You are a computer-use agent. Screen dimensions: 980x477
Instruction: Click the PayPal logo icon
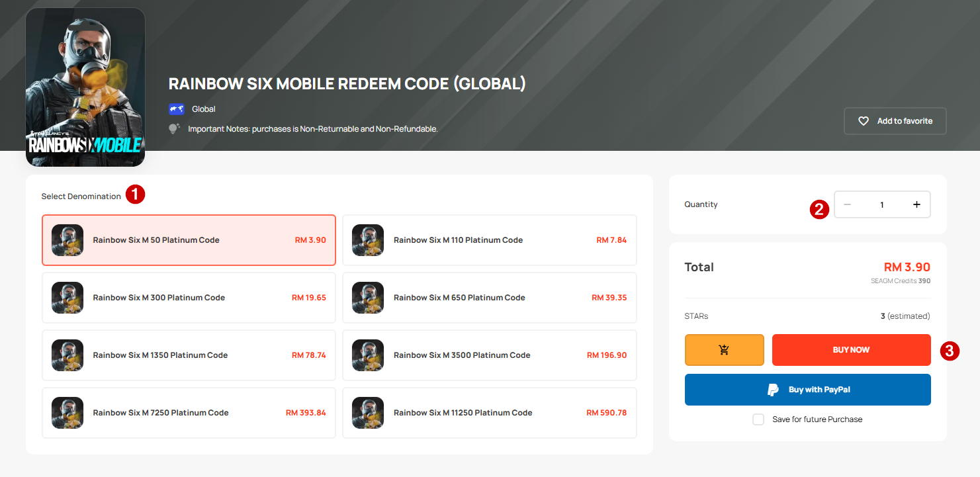(773, 390)
